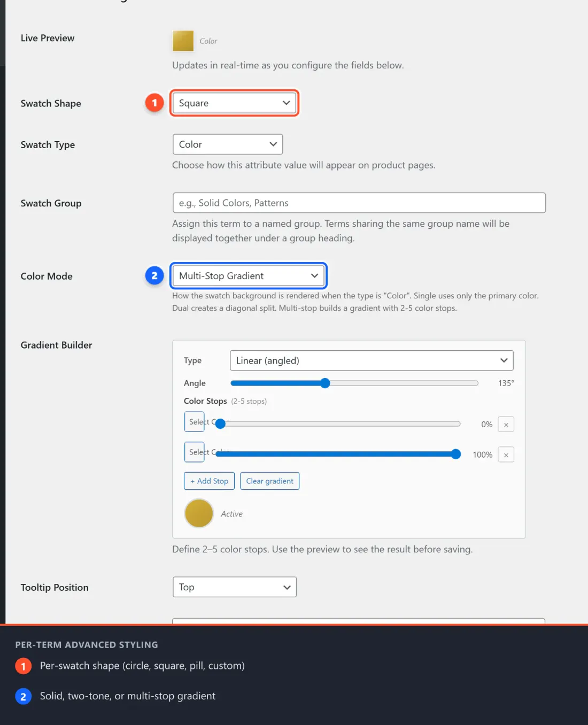Click the Tooltip Position label
Image resolution: width=588 pixels, height=725 pixels.
tap(55, 588)
